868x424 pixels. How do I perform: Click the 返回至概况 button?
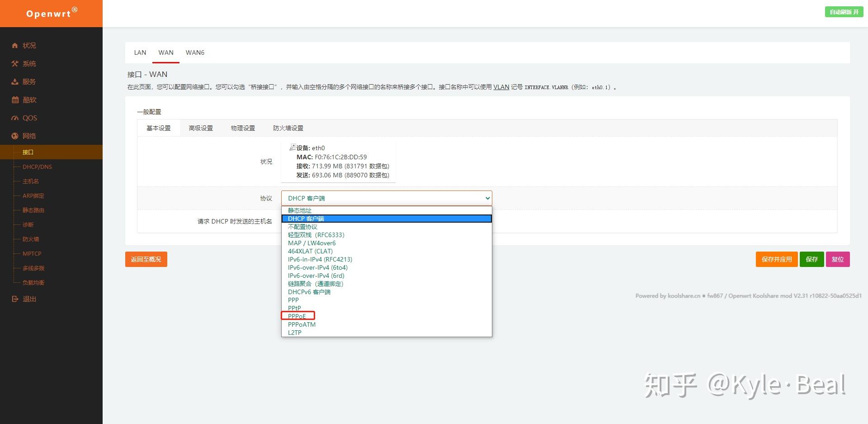click(146, 259)
